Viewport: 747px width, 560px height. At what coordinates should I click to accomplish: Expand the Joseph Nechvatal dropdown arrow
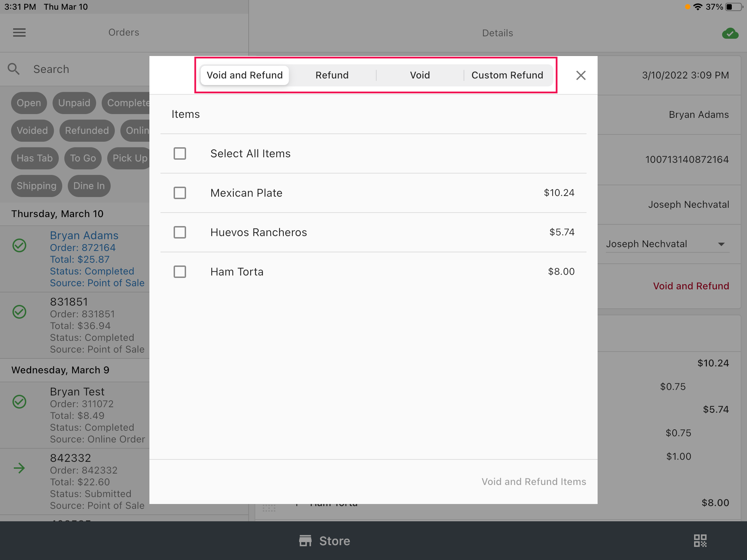721,244
